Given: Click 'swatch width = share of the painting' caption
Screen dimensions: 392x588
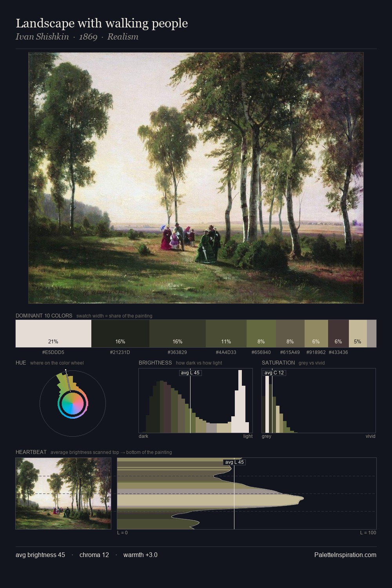Looking at the screenshot, I should (114, 316).
